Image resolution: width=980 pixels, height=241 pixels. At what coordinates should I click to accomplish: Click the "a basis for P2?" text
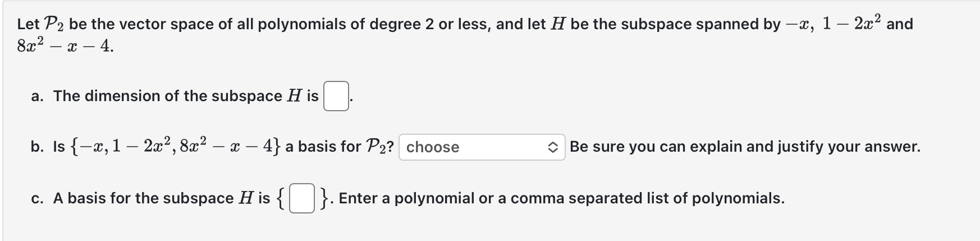click(x=340, y=147)
